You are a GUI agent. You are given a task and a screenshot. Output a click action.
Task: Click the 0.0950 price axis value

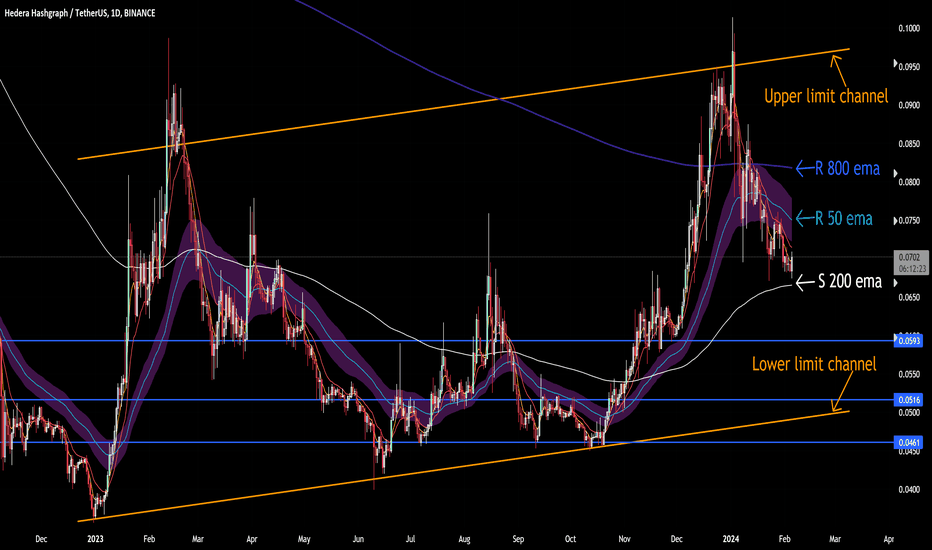pos(909,67)
